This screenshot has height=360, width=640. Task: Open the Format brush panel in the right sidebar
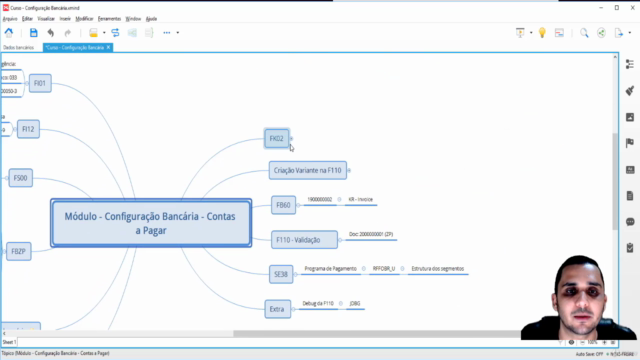[630, 91]
